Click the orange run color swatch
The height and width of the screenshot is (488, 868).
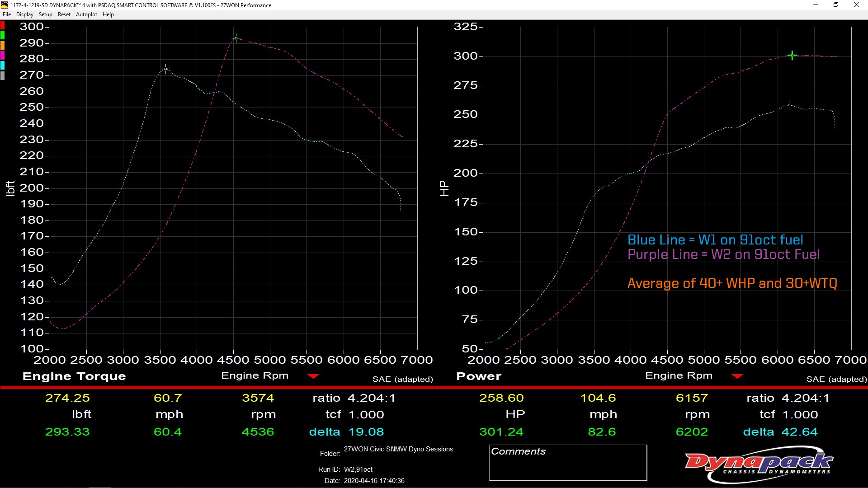[2, 45]
